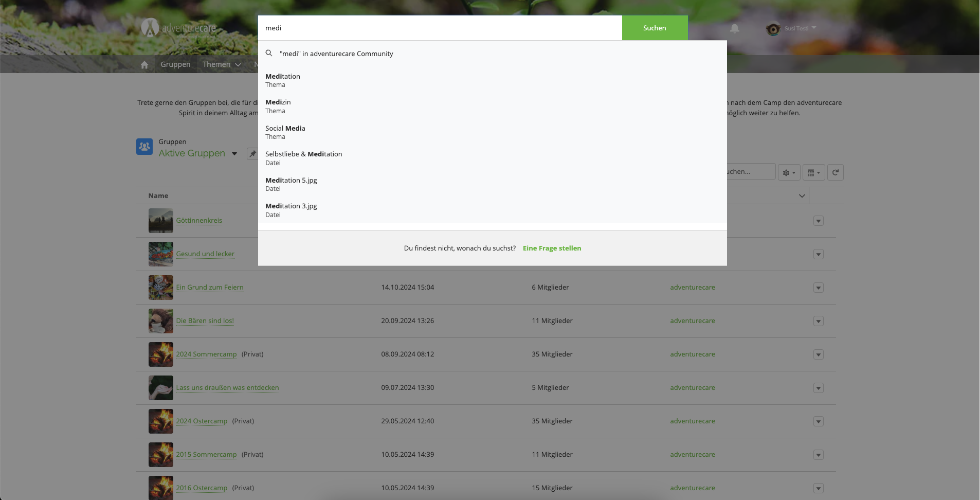Click the search field containing medi
The image size is (980, 500).
440,28
